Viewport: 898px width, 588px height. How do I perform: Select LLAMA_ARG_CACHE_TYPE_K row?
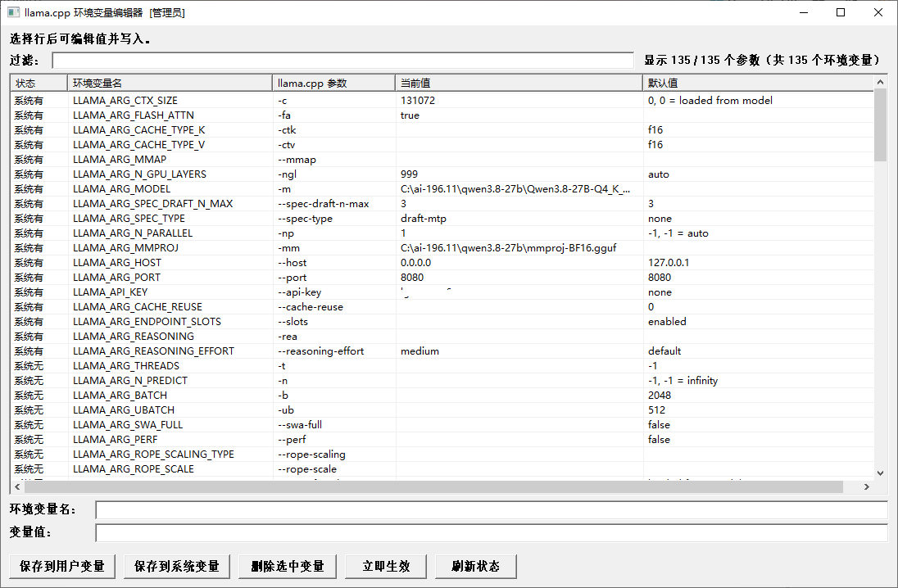pos(442,130)
